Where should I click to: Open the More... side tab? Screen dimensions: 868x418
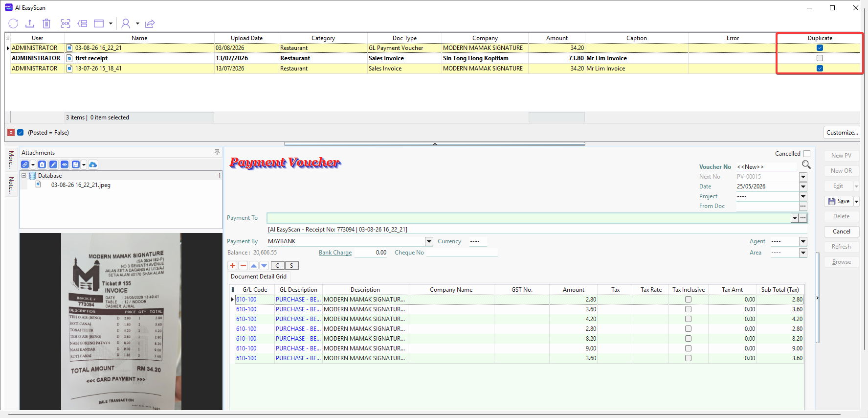pos(11,160)
